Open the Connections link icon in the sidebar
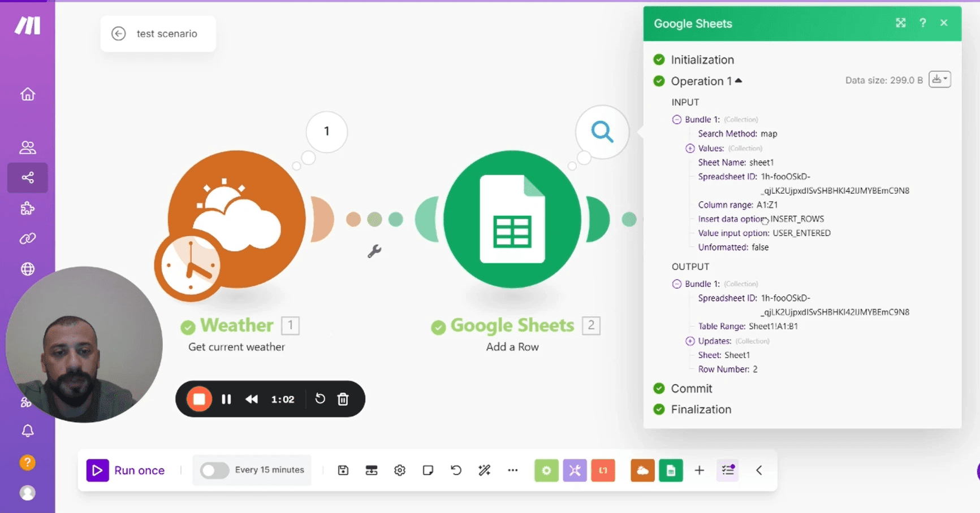 click(28, 239)
